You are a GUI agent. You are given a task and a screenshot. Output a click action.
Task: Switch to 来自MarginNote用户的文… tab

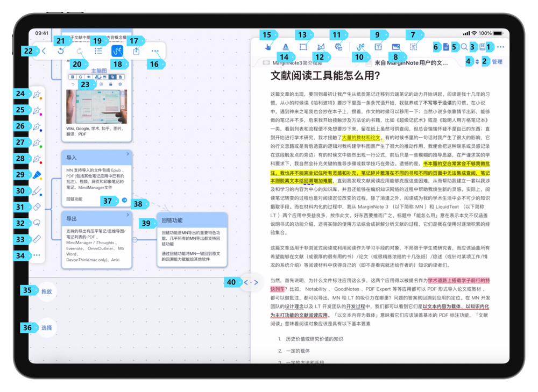pos(411,63)
